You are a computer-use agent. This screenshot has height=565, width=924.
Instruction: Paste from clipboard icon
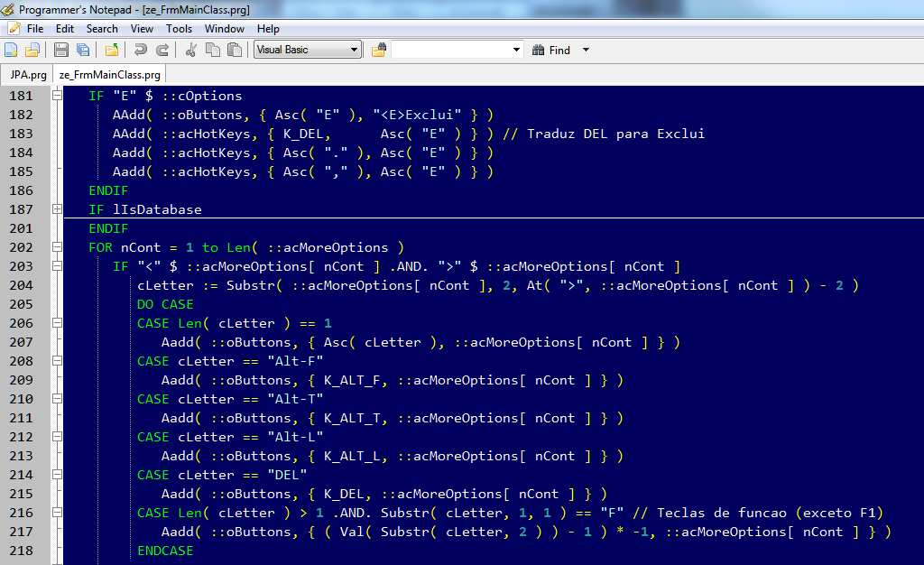pyautogui.click(x=235, y=50)
